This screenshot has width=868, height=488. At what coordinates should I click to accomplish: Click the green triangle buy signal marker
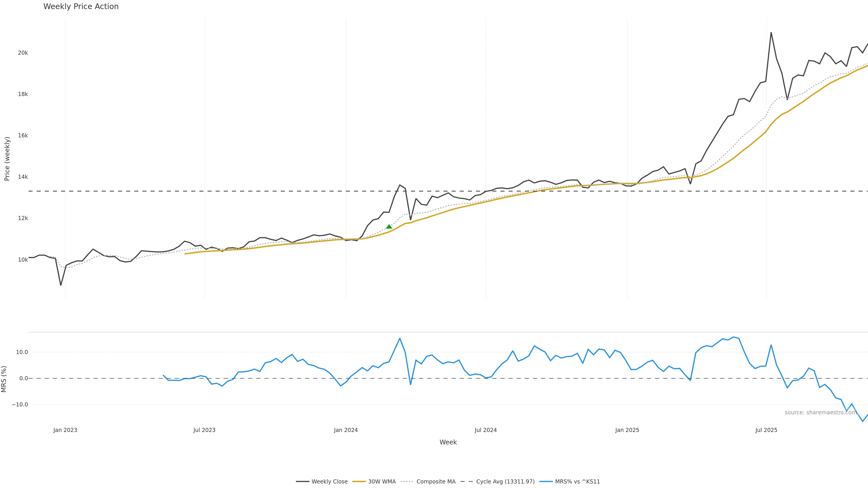pyautogui.click(x=389, y=227)
